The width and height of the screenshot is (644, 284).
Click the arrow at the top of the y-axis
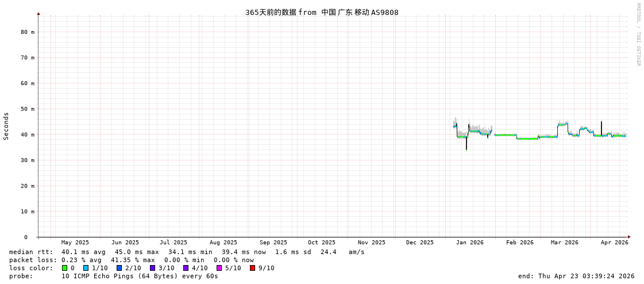(x=38, y=13)
